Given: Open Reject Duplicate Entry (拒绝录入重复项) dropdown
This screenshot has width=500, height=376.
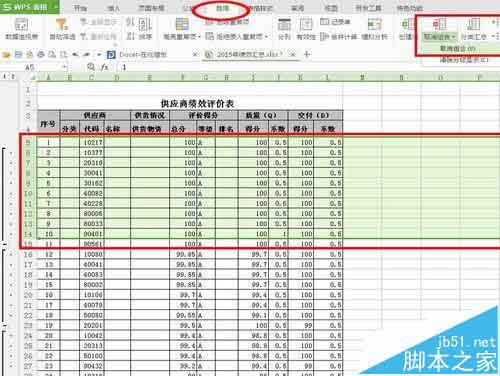Looking at the screenshot, I should [x=237, y=36].
